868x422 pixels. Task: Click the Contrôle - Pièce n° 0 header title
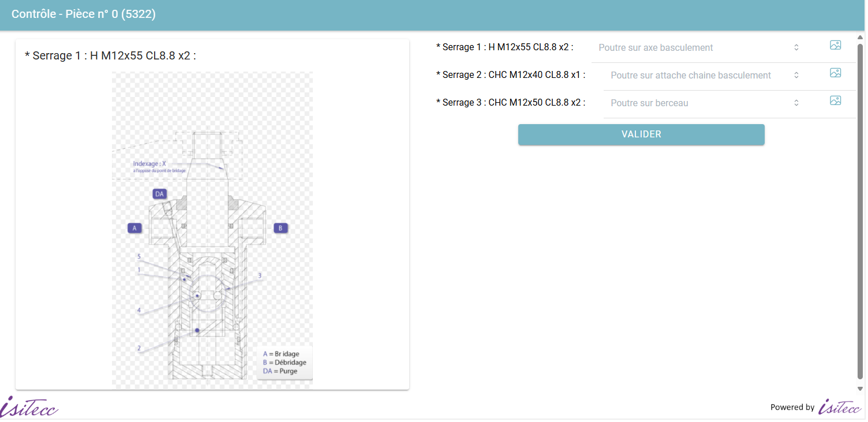point(84,14)
